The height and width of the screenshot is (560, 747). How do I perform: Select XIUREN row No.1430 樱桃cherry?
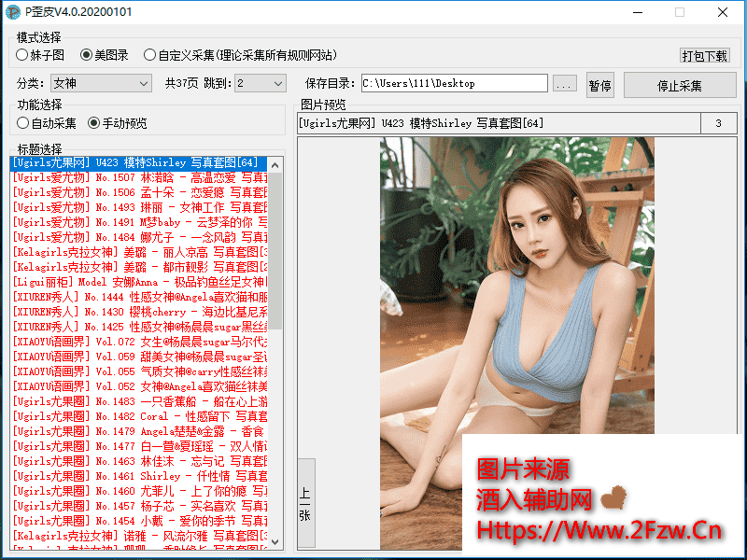click(138, 312)
